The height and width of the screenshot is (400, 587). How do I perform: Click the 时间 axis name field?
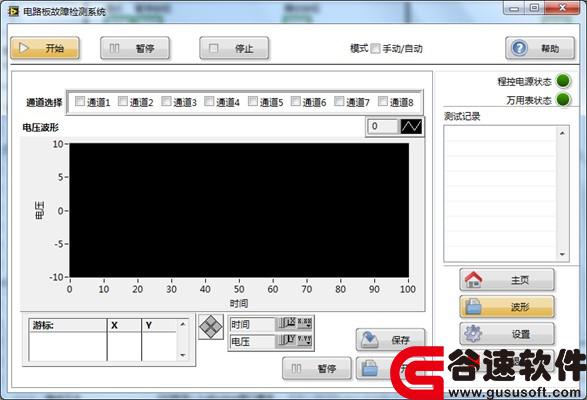click(252, 324)
